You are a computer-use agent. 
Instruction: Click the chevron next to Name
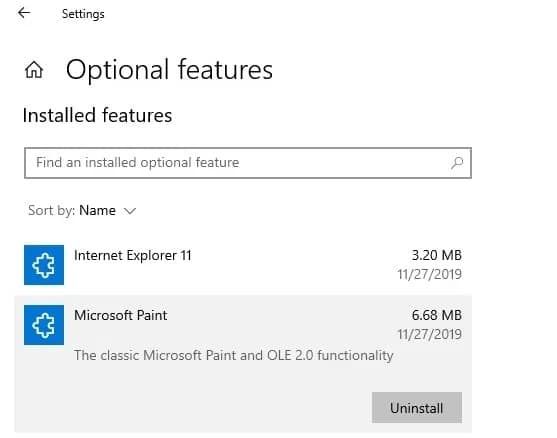[130, 211]
